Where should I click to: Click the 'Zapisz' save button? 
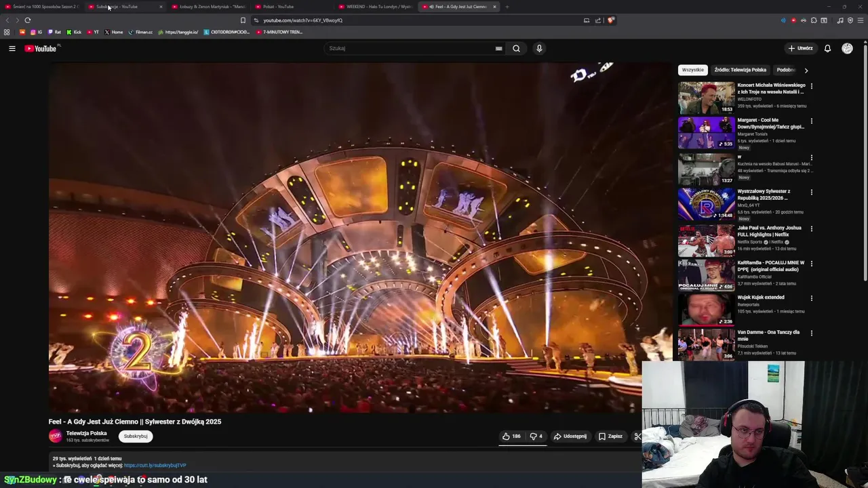(x=610, y=436)
